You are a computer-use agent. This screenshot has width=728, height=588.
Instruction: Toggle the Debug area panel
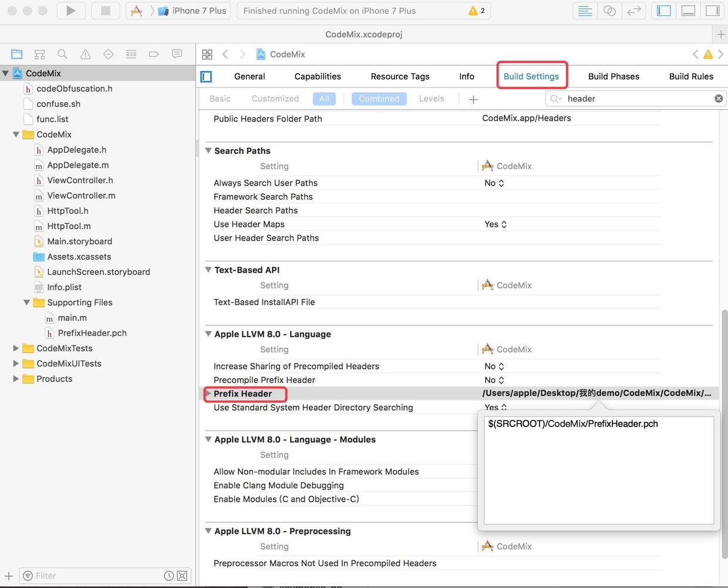point(688,11)
